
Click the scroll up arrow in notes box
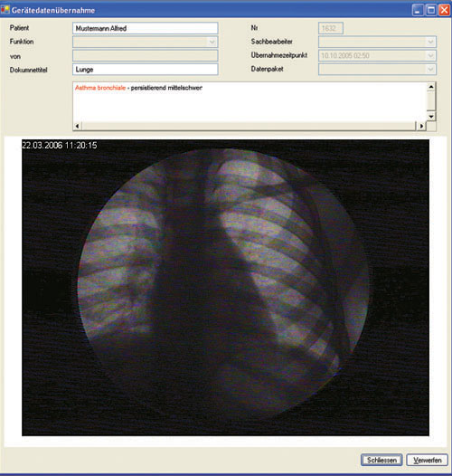coord(431,87)
